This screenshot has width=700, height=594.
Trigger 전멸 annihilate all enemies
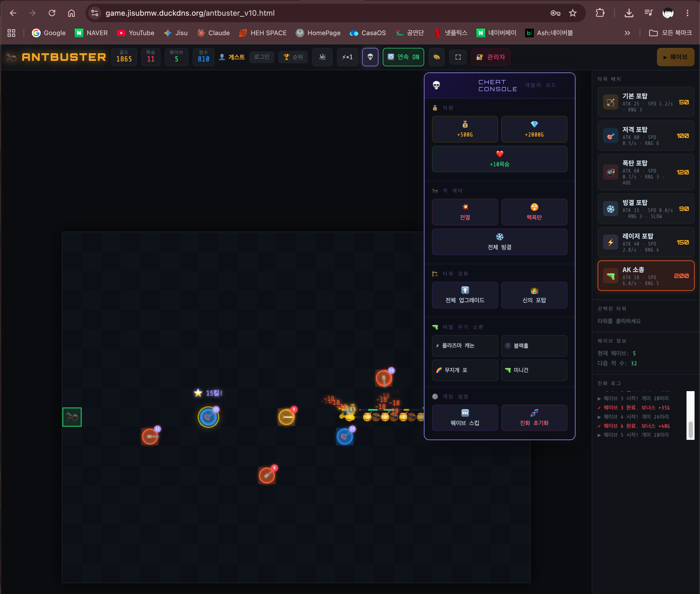465,212
